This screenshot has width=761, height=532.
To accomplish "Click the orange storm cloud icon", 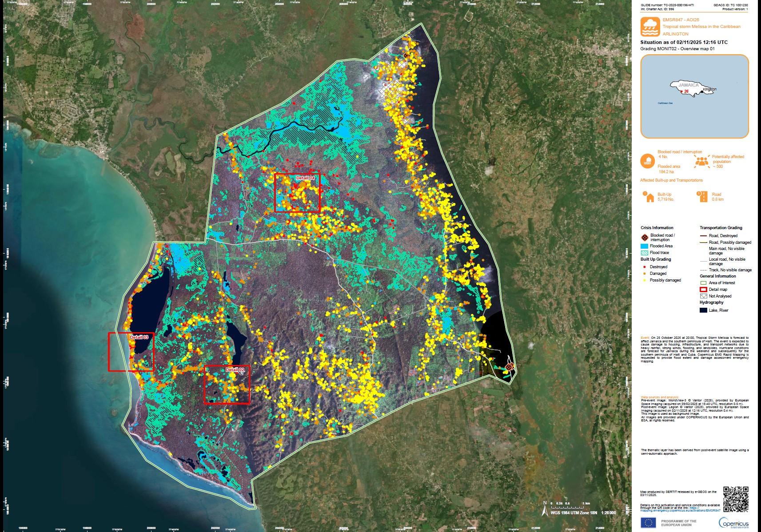I will pyautogui.click(x=648, y=27).
